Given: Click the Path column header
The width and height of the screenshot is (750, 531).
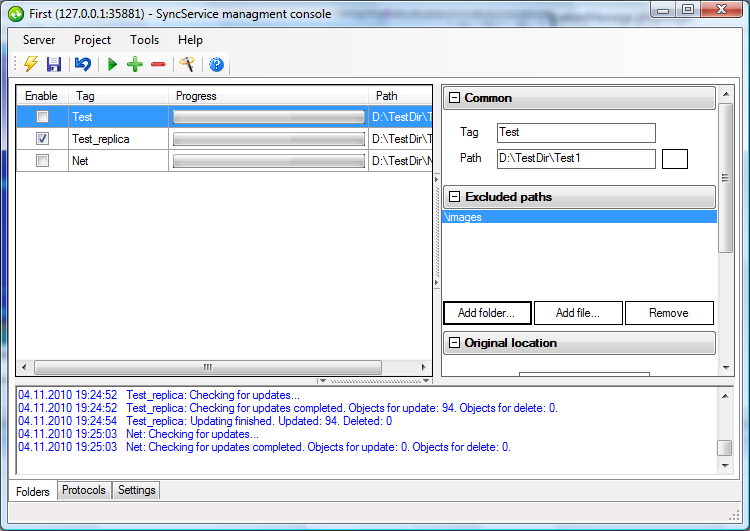Looking at the screenshot, I should [x=400, y=96].
